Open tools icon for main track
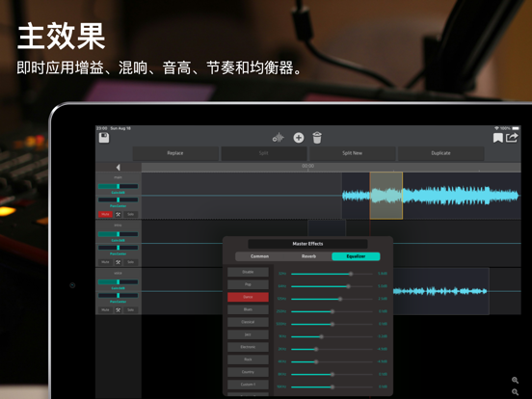This screenshot has width=532, height=399. [119, 214]
